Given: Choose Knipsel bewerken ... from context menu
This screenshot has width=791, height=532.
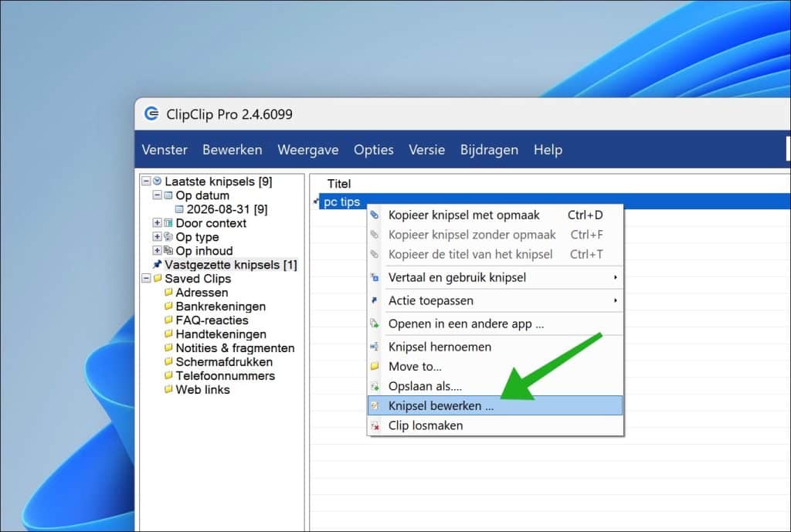Looking at the screenshot, I should pos(495,405).
